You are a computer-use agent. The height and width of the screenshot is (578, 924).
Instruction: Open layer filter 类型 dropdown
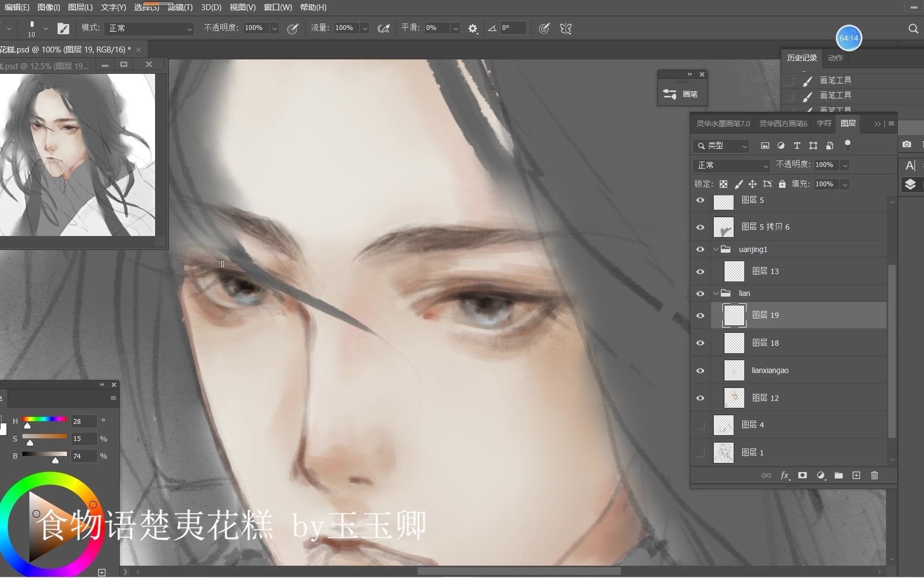pos(721,146)
